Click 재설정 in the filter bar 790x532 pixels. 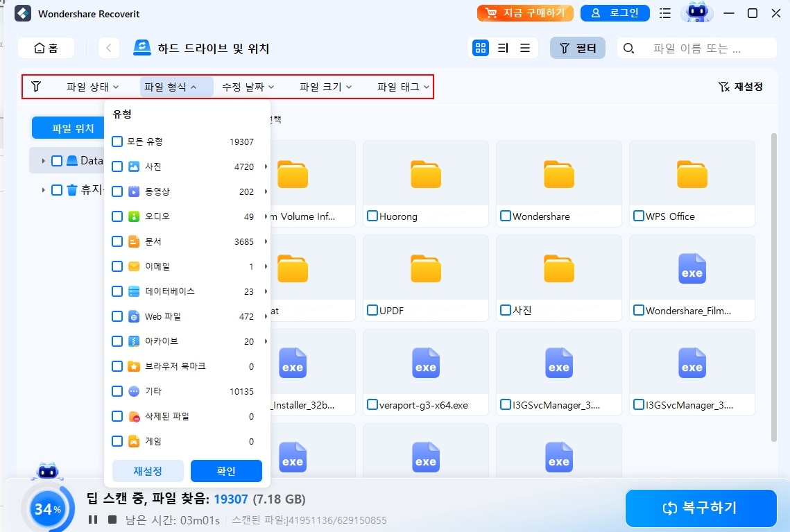(x=740, y=87)
